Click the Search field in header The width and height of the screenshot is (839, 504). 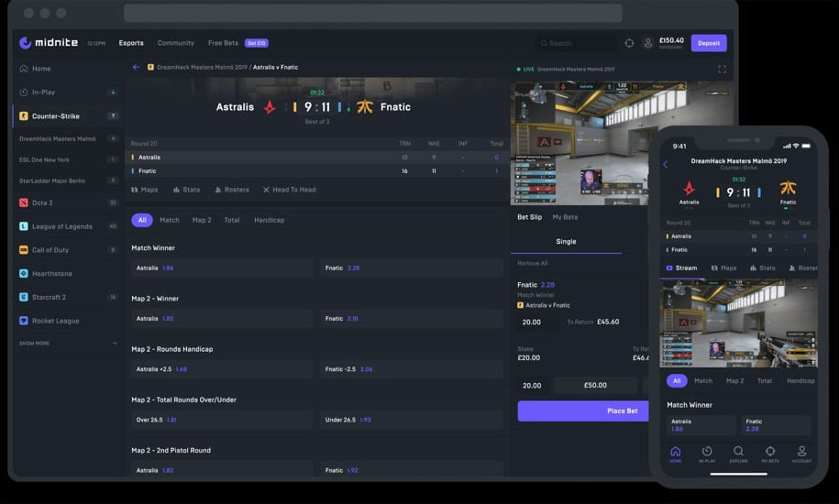[577, 43]
